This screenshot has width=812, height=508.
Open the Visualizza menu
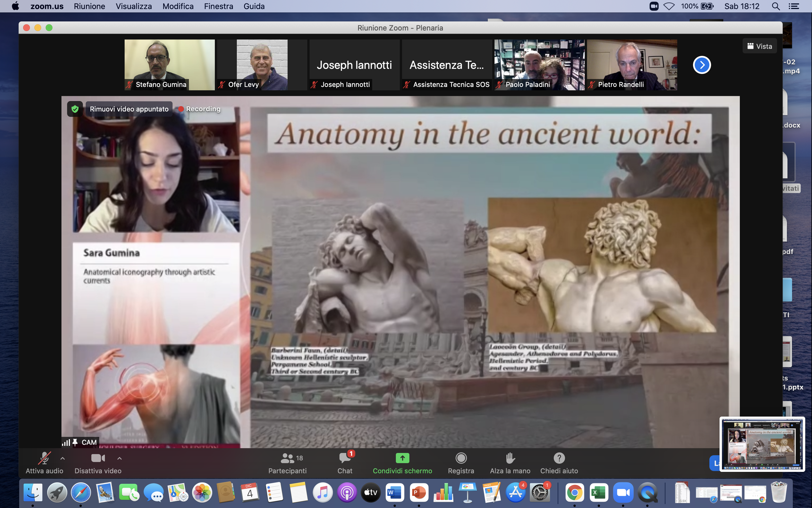pyautogui.click(x=134, y=6)
